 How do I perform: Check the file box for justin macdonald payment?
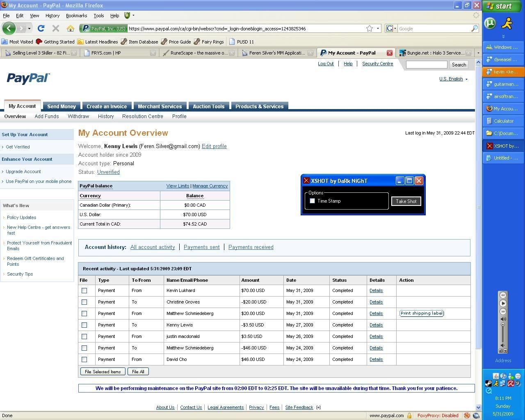tap(84, 336)
